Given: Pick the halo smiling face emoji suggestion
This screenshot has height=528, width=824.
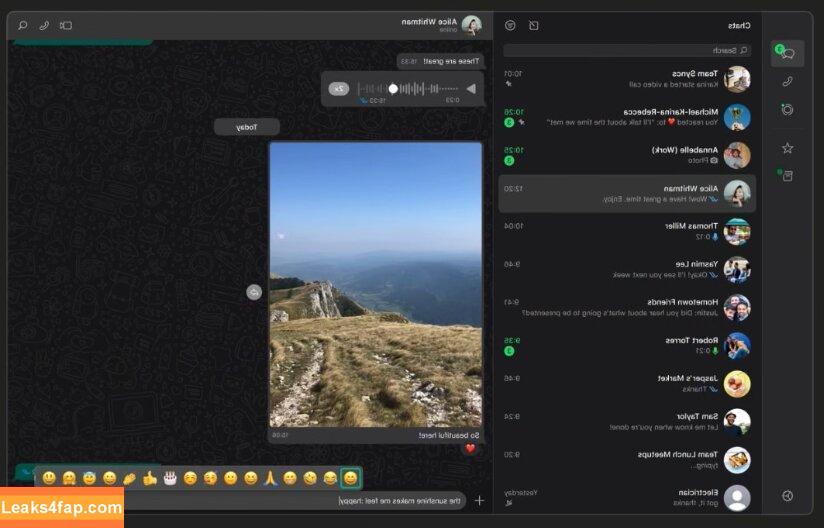Looking at the screenshot, I should pyautogui.click(x=89, y=478).
